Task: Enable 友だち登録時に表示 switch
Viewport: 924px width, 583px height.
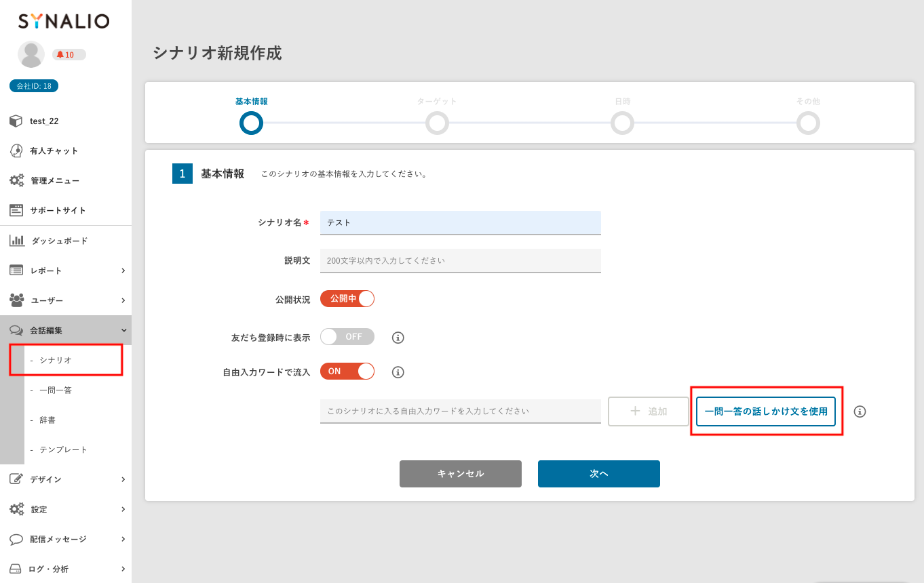Action: (x=347, y=337)
